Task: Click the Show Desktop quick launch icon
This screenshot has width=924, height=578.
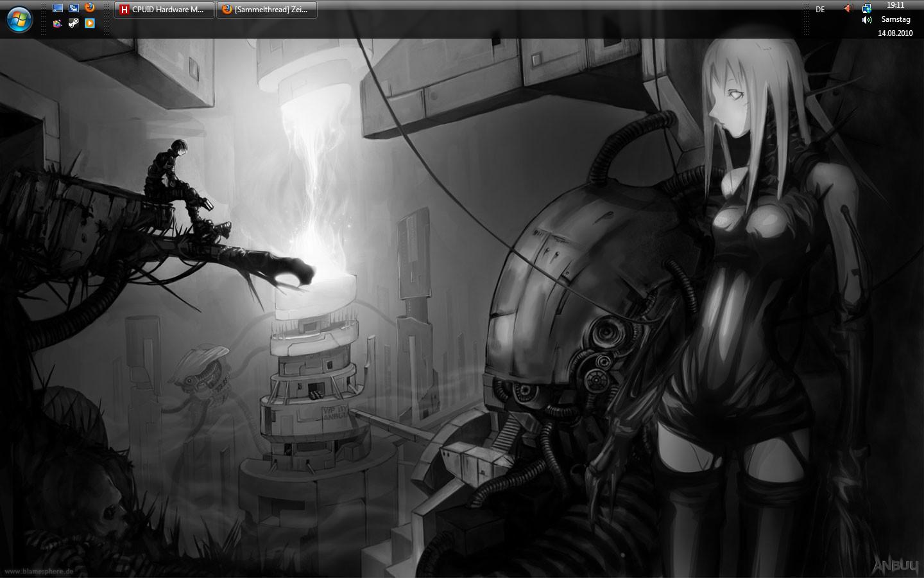Action: coord(58,8)
